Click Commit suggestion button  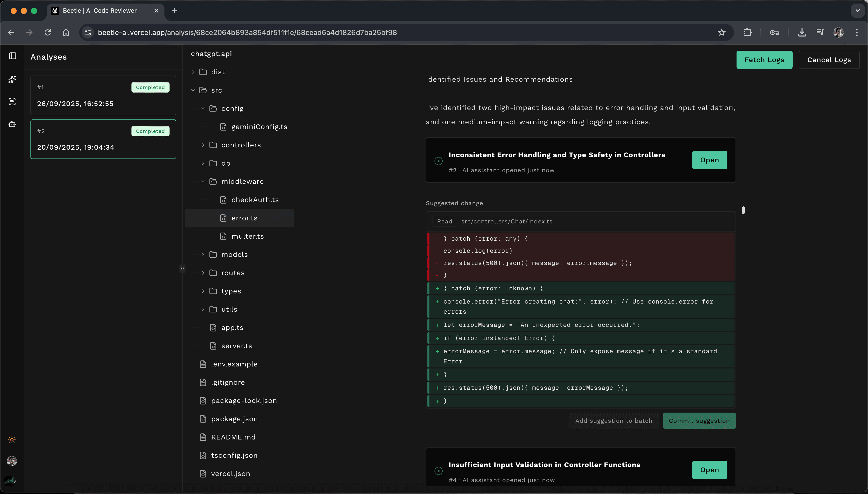pos(699,421)
